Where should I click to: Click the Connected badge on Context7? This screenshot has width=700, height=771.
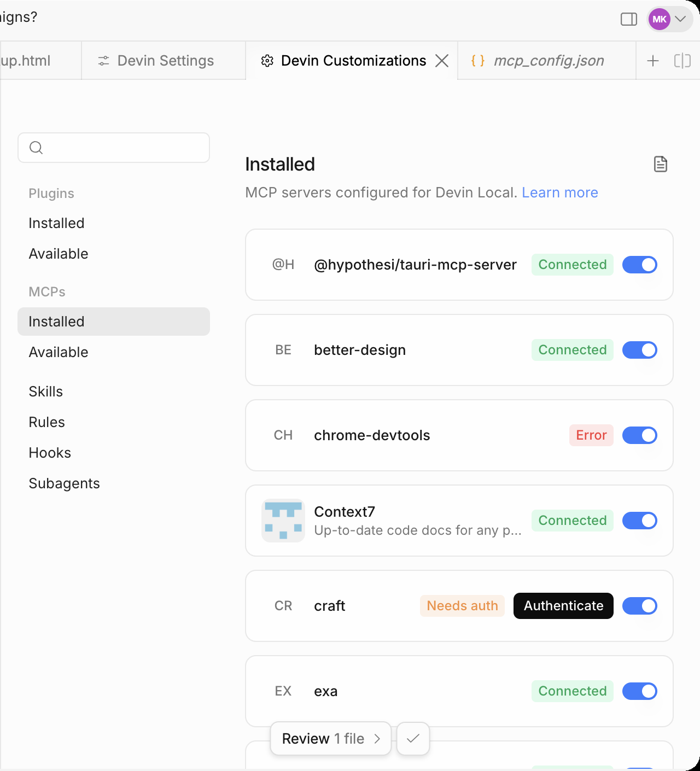(x=573, y=521)
